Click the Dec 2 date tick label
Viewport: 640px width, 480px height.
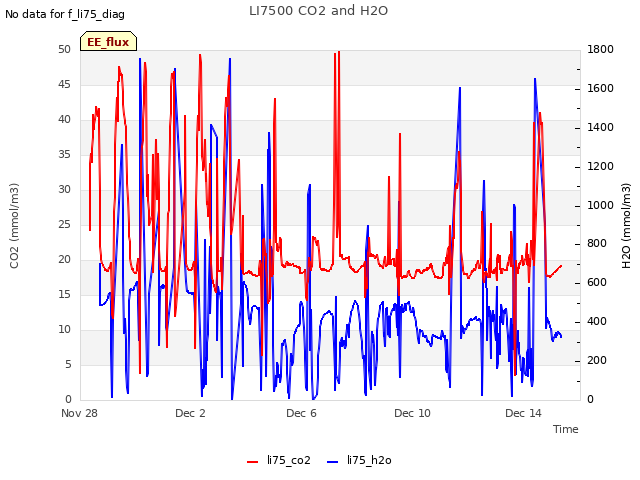pyautogui.click(x=190, y=413)
